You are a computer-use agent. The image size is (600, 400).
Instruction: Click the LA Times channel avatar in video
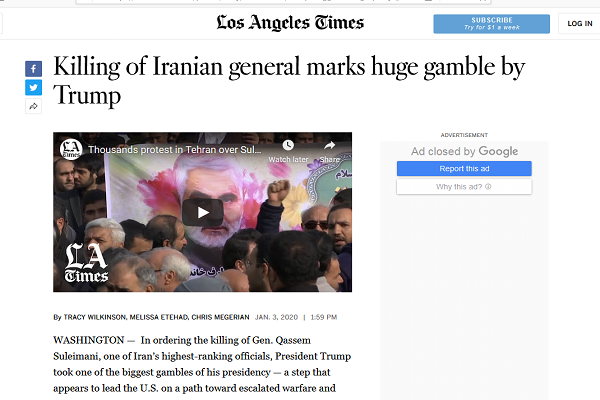coord(71,149)
